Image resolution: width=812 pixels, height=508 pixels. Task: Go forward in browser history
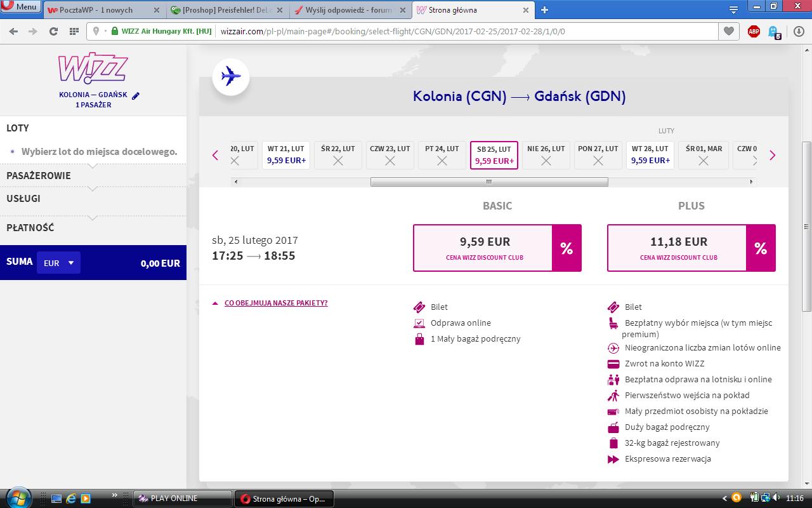[33, 31]
